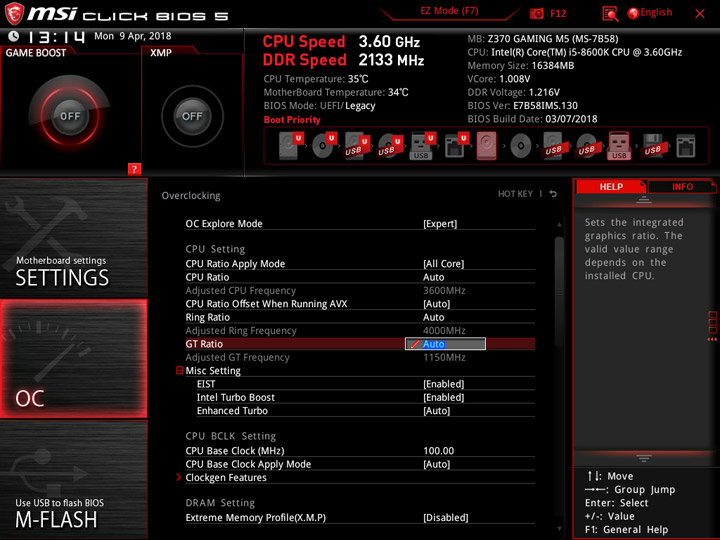This screenshot has height=540, width=720.
Task: Open the M-FLASH BIOS flashing section
Action: tap(73, 479)
